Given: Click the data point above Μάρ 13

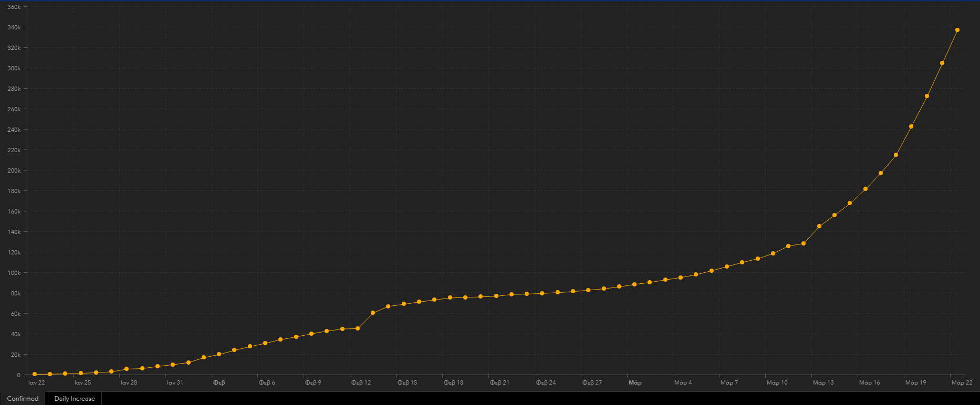Looking at the screenshot, I should (819, 226).
